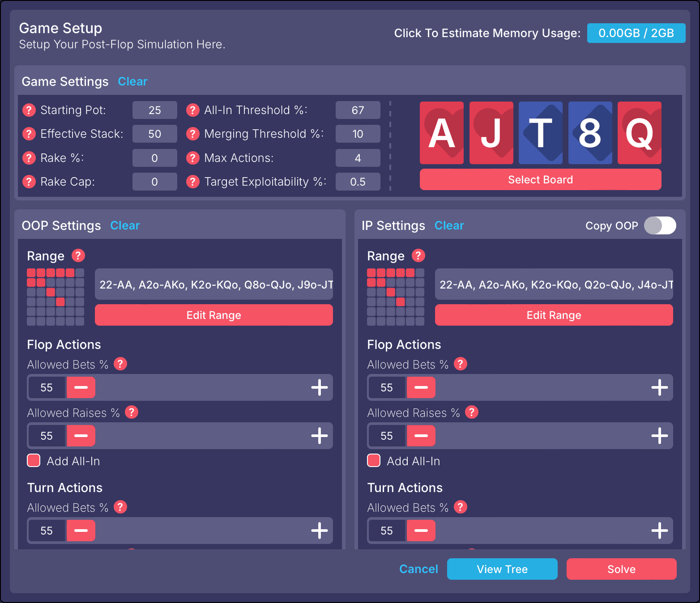Click Edit Range under IP Settings

tap(554, 315)
